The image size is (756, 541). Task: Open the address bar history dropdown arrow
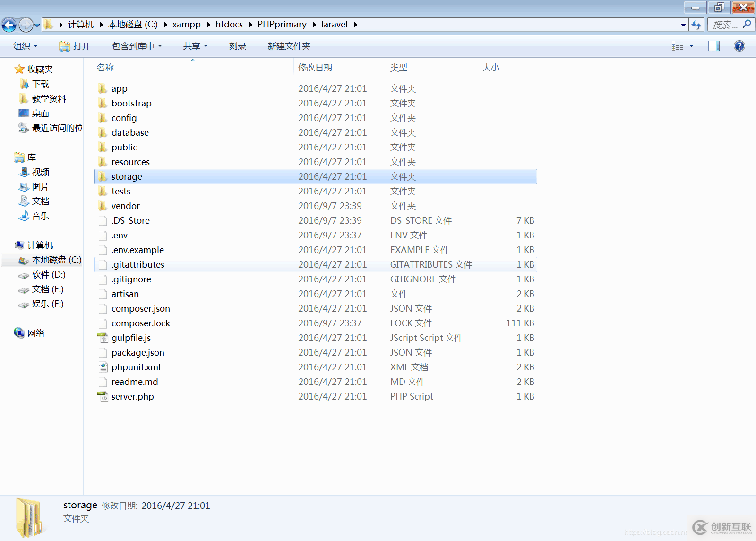pos(683,25)
